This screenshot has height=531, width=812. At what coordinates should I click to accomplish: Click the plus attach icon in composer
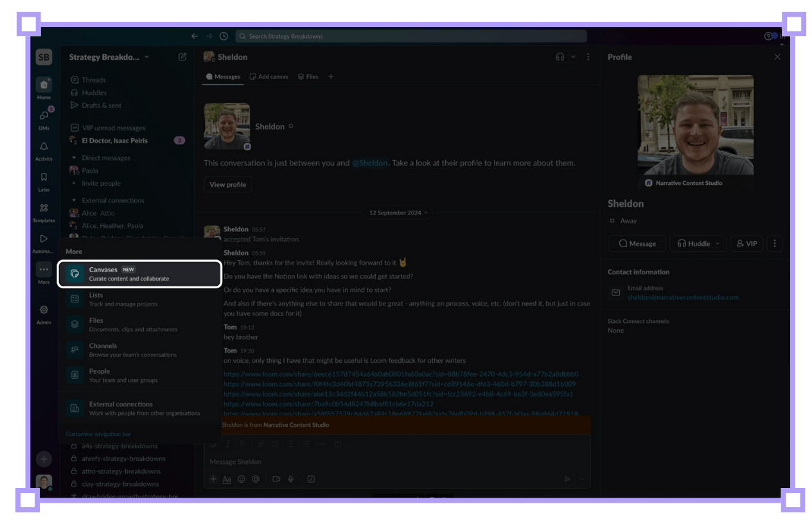tap(214, 479)
